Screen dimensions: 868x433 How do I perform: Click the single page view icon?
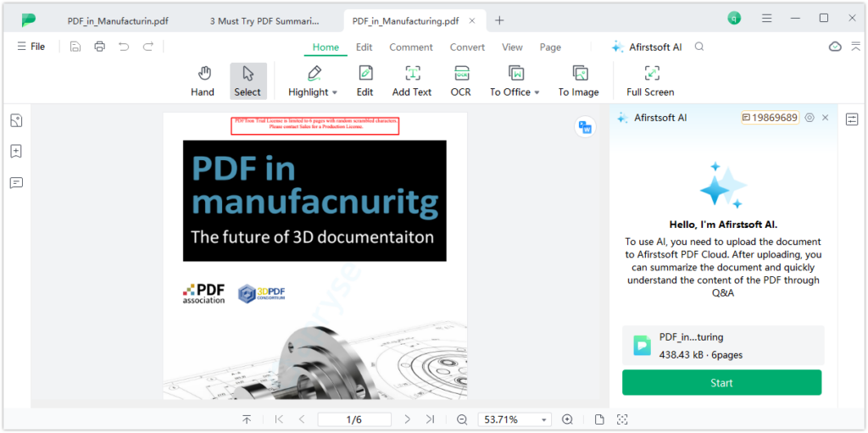(x=599, y=419)
